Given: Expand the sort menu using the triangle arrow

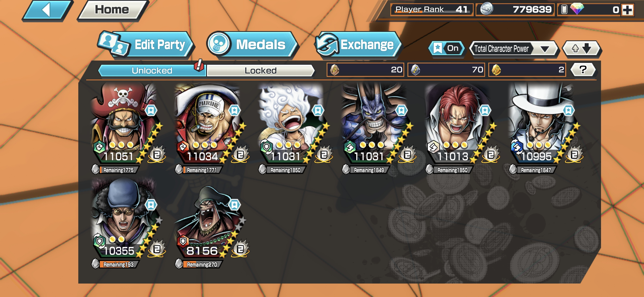Looking at the screenshot, I should point(545,49).
